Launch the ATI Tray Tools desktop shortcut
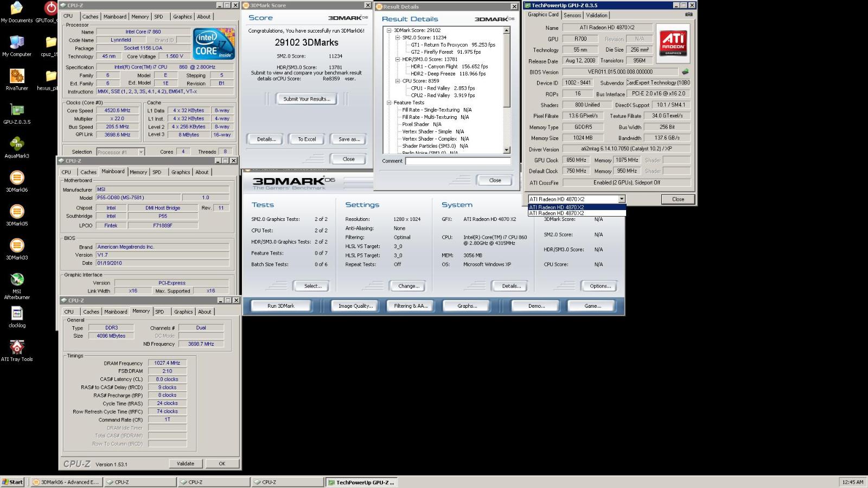The image size is (868, 488). (17, 351)
